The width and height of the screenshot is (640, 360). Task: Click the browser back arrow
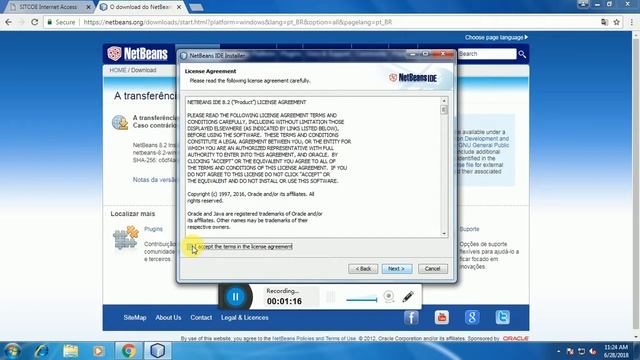(9, 22)
